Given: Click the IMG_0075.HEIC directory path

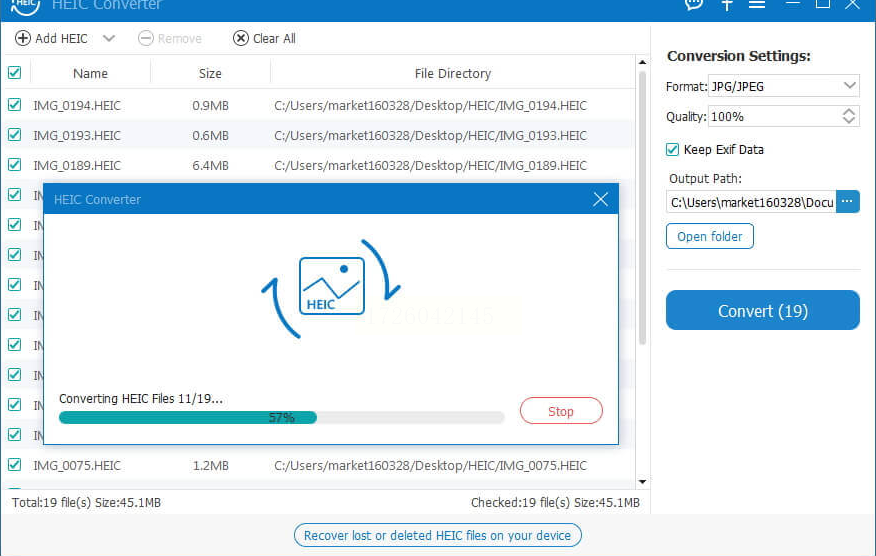Looking at the screenshot, I should [430, 465].
